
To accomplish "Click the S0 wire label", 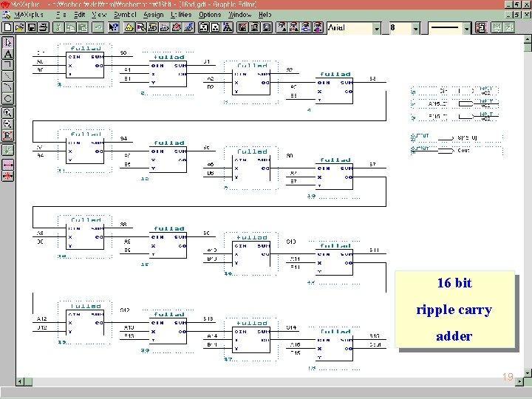I will pos(123,52).
